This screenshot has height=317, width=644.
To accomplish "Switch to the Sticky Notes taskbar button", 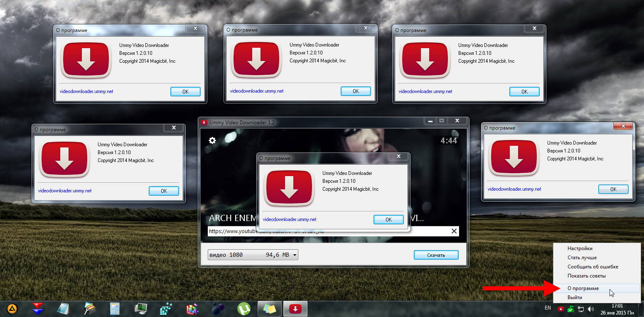I will click(x=269, y=308).
